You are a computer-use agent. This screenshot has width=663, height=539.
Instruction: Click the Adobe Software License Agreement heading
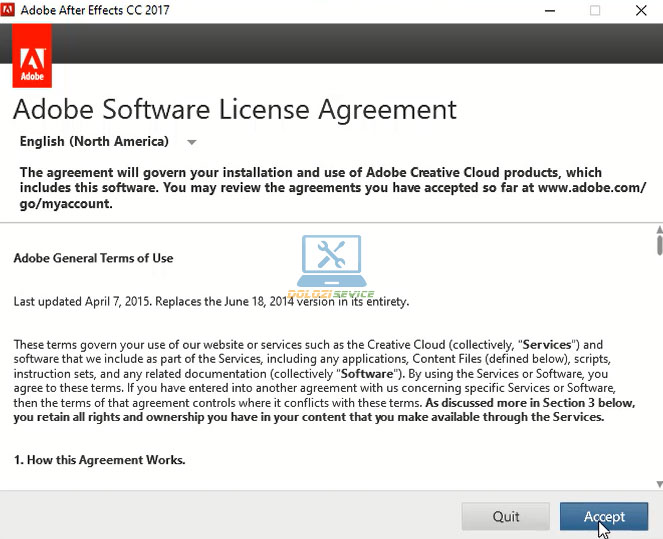point(234,109)
